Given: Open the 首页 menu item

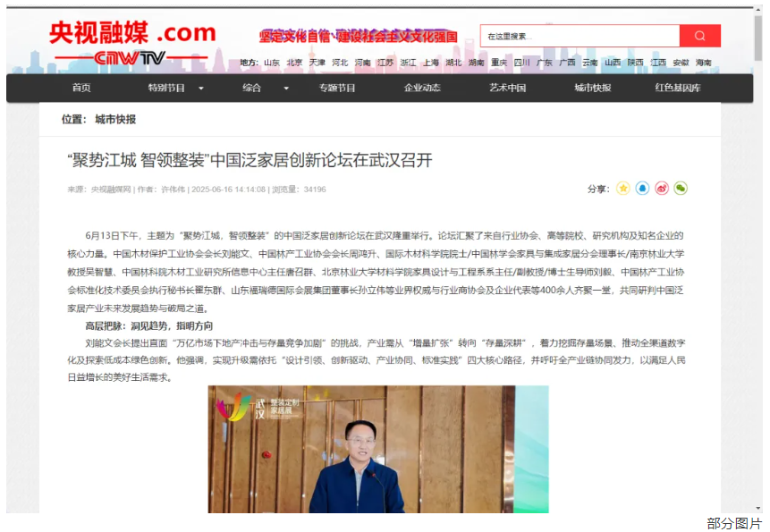Looking at the screenshot, I should (x=81, y=88).
